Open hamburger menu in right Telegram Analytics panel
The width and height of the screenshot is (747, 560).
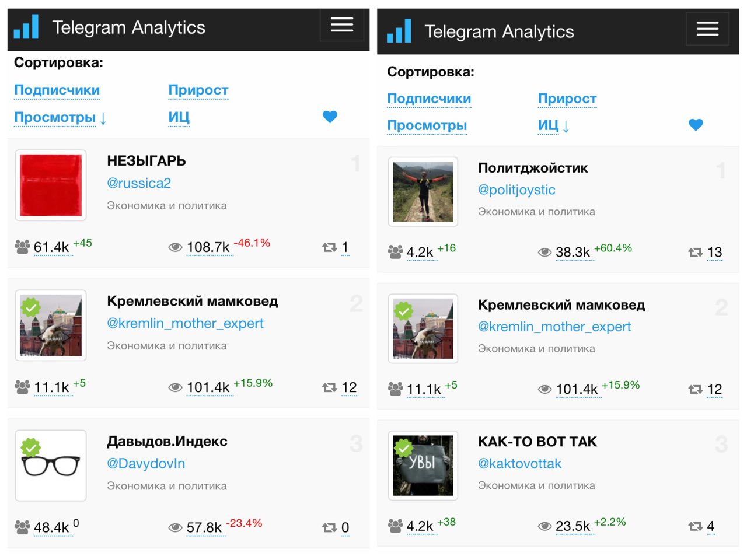tap(707, 29)
